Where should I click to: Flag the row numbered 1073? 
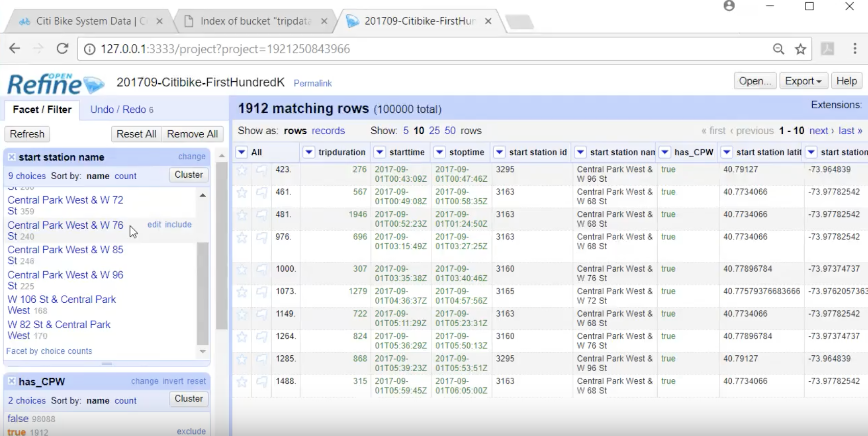click(x=261, y=292)
